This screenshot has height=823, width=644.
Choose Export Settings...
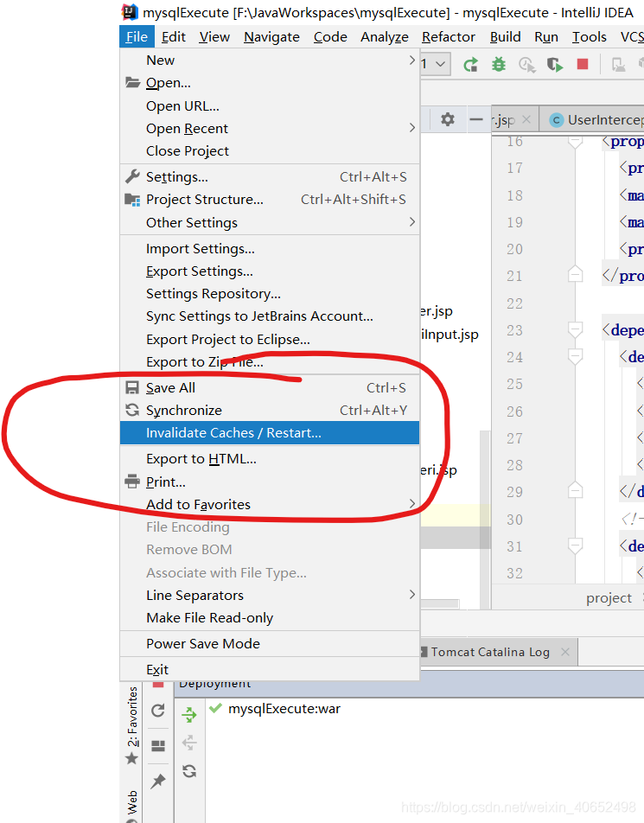[270, 271]
